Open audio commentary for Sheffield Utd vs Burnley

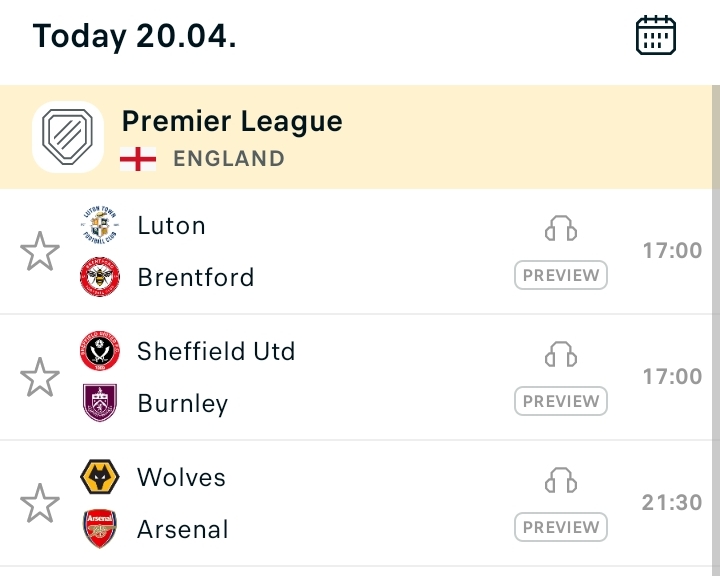click(x=561, y=355)
